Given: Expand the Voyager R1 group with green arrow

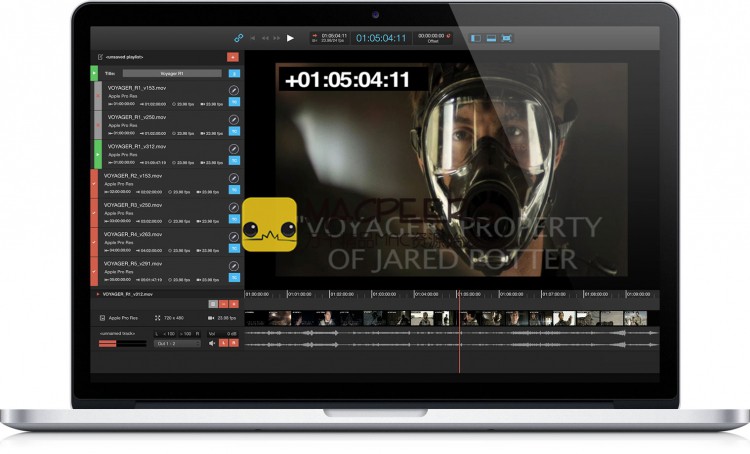Looking at the screenshot, I should pyautogui.click(x=95, y=73).
